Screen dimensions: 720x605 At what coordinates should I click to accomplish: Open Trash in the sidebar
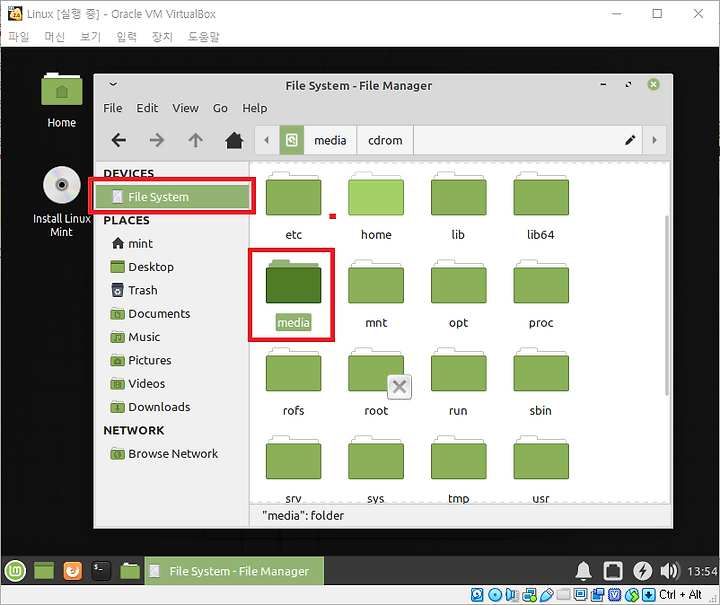click(172, 291)
